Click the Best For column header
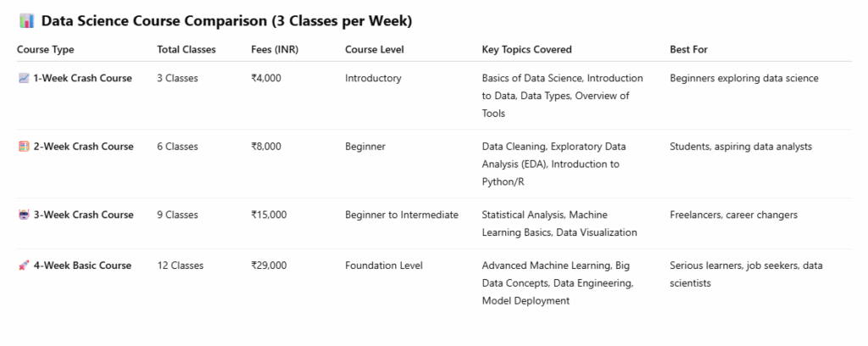 pos(688,50)
